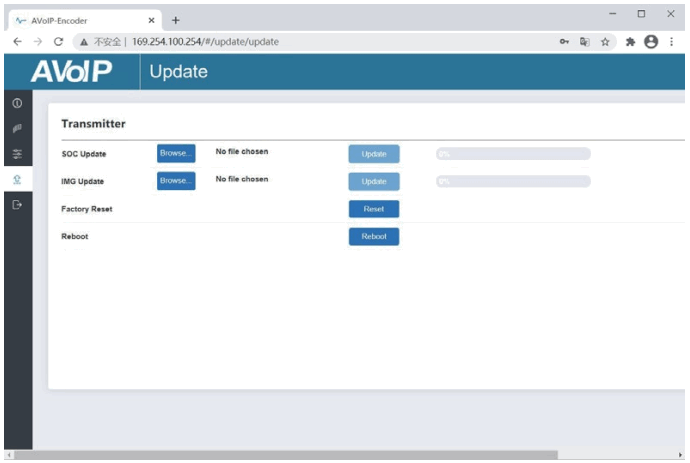690x463 pixels.
Task: Click the IMG Update progress bar
Action: coord(513,181)
